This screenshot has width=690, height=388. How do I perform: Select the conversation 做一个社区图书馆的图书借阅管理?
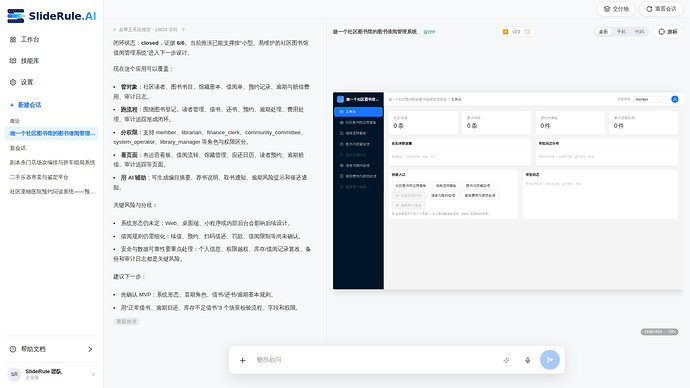(52, 133)
